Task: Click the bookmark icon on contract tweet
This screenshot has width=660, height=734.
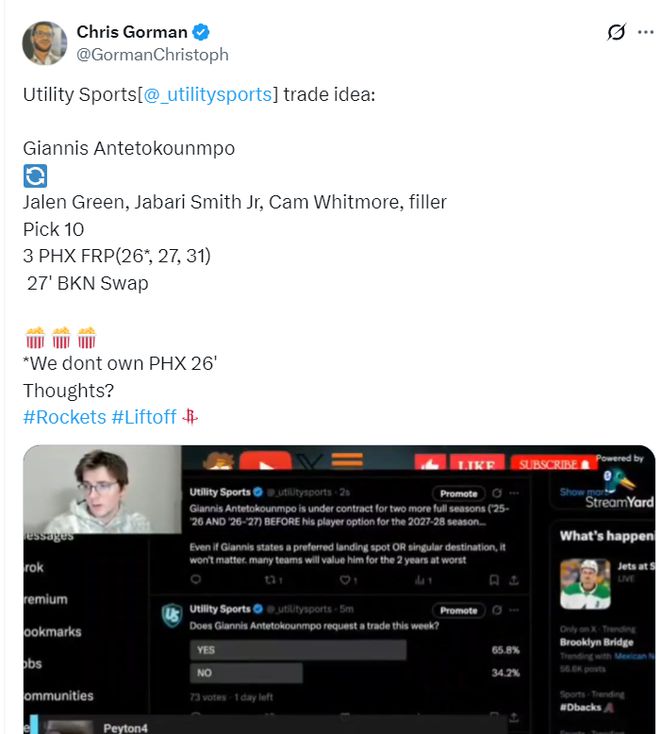Action: [x=494, y=580]
